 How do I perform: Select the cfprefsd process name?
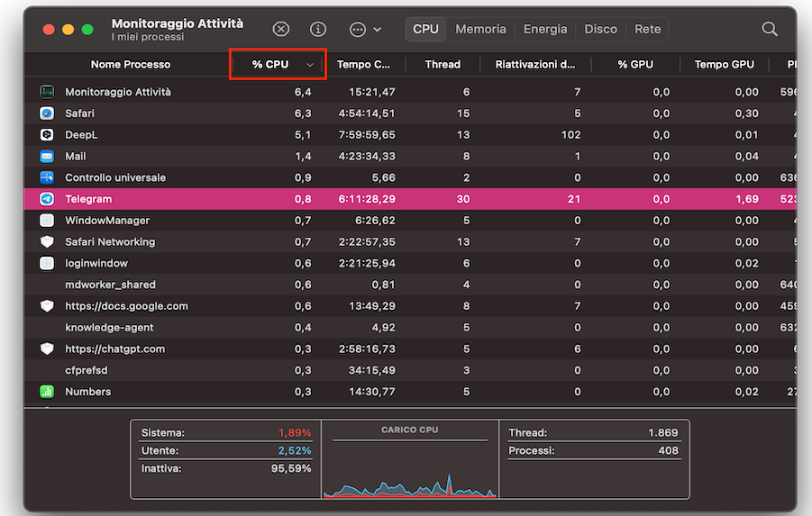click(86, 371)
